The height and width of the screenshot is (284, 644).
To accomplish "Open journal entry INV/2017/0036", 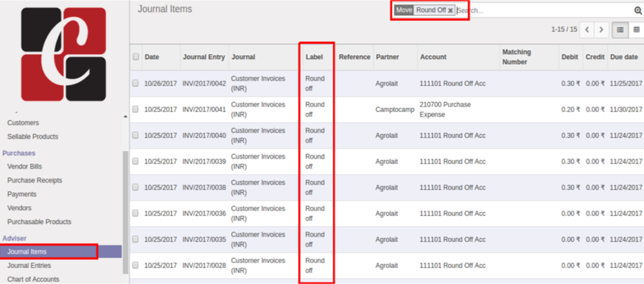I will tap(204, 214).
